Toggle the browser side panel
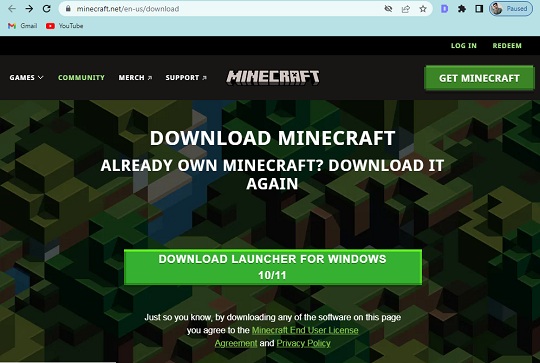Screen dimensions: 540x363 [479, 9]
